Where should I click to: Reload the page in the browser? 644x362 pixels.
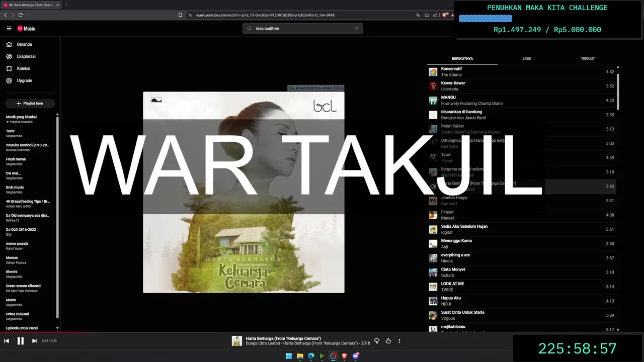pos(21,15)
